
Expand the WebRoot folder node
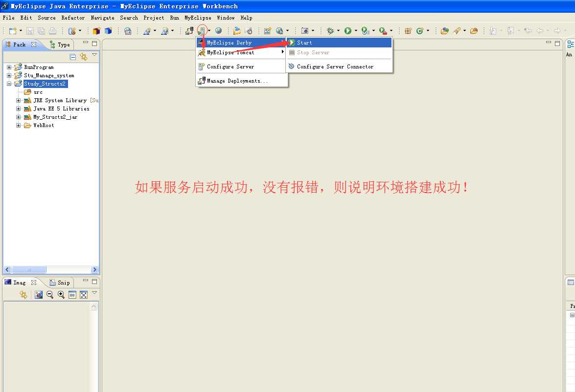tap(18, 125)
